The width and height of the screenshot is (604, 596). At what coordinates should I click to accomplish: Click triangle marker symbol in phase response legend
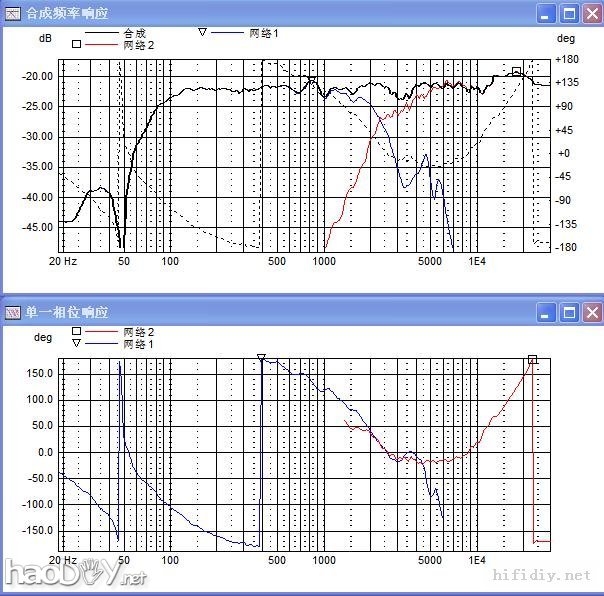coord(76,343)
